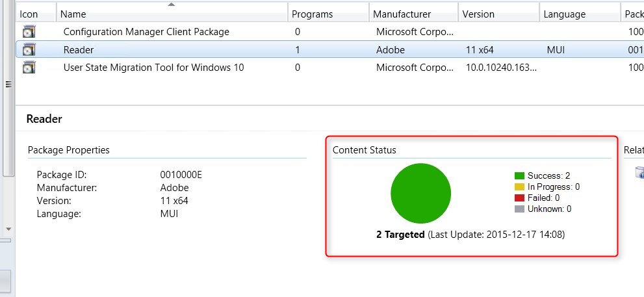Click 11 x64 in the Reader row
Image resolution: width=644 pixels, height=297 pixels.
coord(480,50)
